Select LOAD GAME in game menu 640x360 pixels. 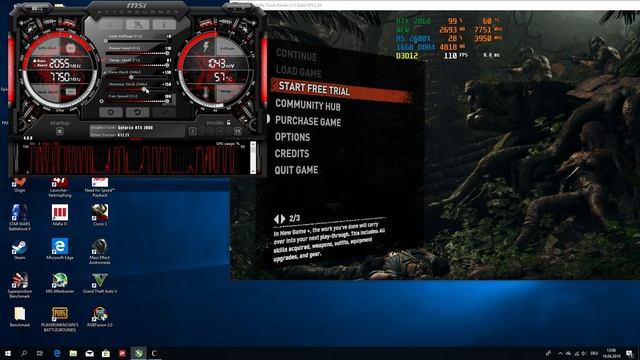(x=299, y=71)
